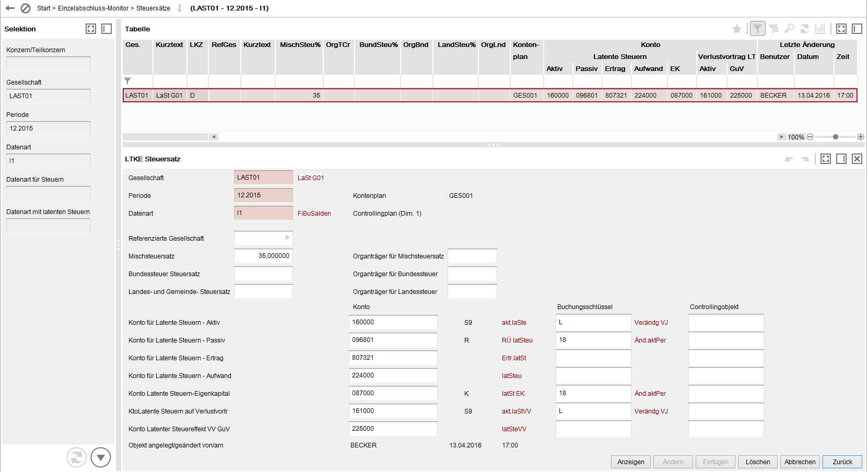Collapse the Selektion panel to the side
The image size is (868, 472).
click(x=107, y=29)
